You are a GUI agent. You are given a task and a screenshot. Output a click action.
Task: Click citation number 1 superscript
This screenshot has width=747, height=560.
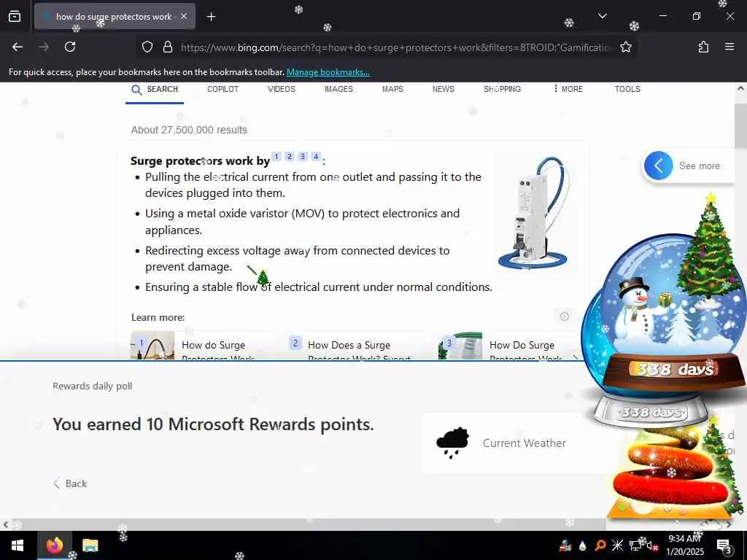(x=276, y=156)
